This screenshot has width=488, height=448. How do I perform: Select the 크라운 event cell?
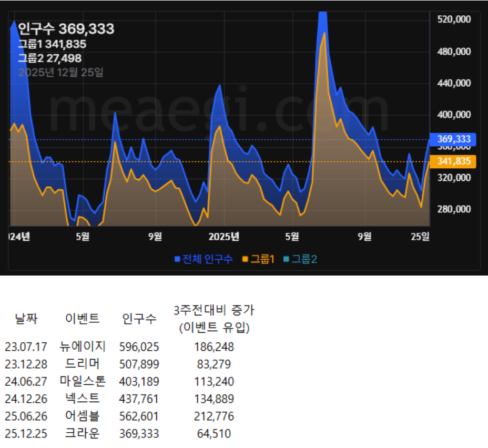click(83, 433)
